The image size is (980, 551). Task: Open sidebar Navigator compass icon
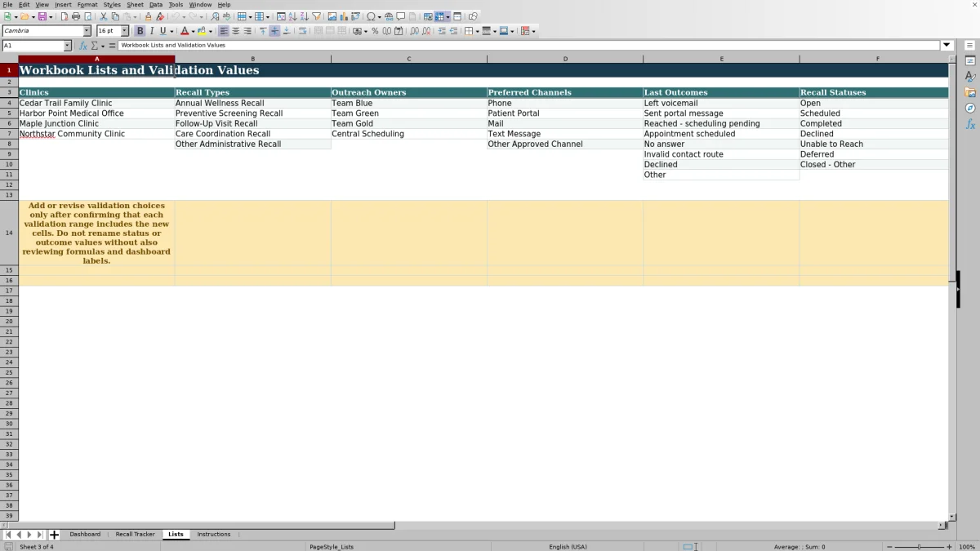970,108
